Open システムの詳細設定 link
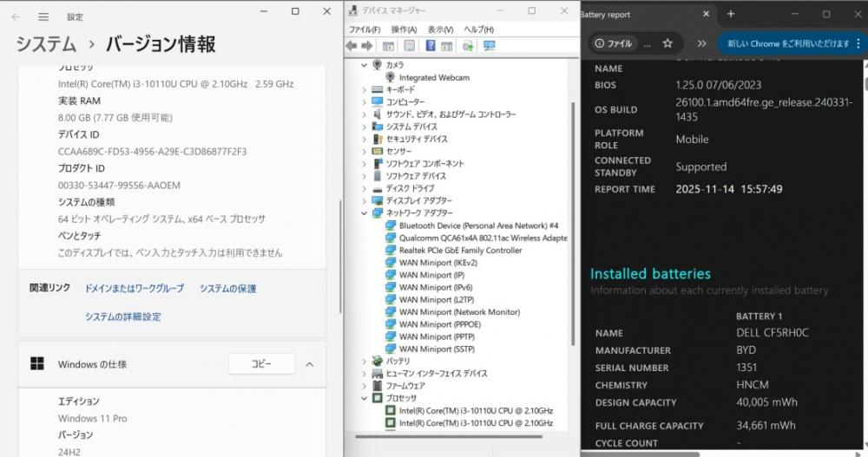Viewport: 868px width, 457px height. 123,317
